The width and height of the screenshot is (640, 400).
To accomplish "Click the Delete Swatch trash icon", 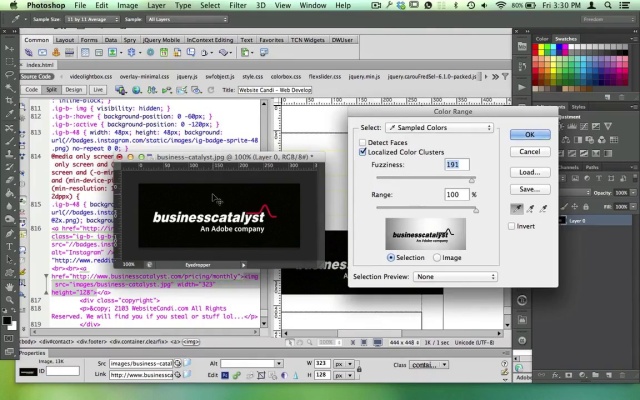I will click(x=622, y=97).
